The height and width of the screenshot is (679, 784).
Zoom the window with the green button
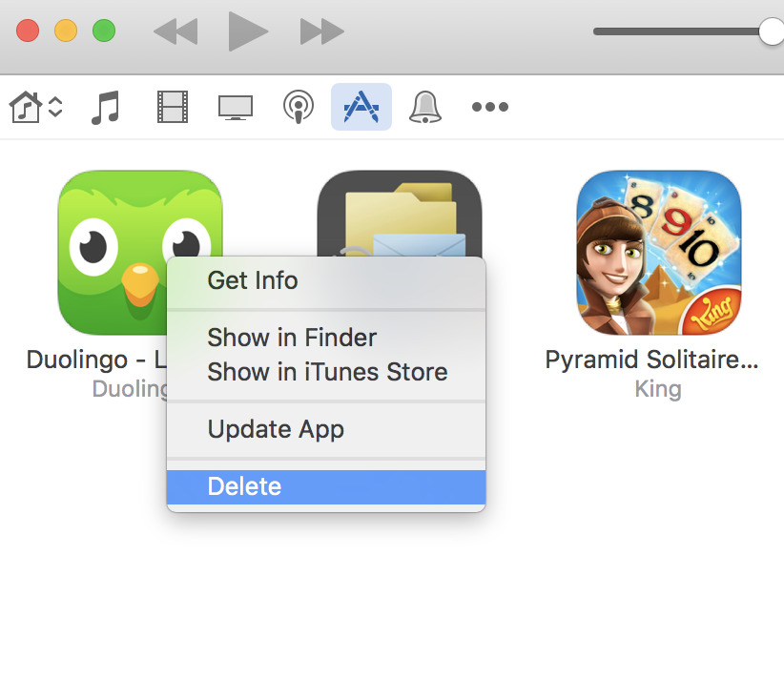[x=104, y=31]
